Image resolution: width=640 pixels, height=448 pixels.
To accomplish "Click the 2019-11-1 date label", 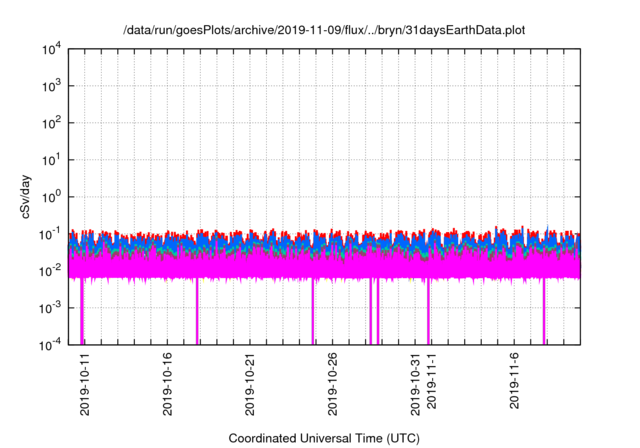I will coord(431,381).
